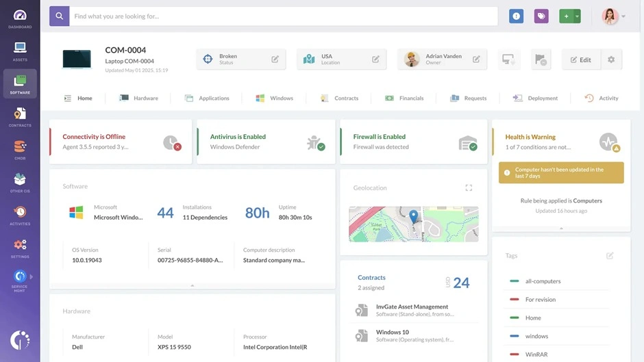Viewport: 644px width, 362px height.
Task: Edit the Broken status field
Action: point(275,60)
